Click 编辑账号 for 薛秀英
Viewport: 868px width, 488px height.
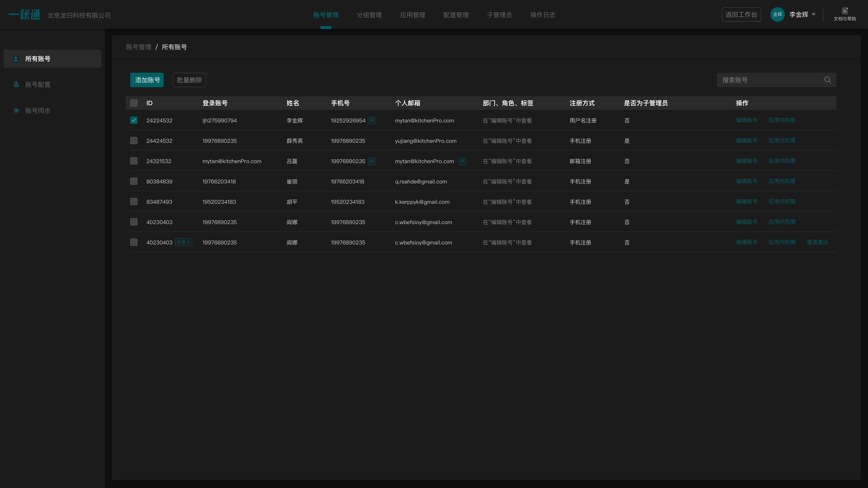(x=746, y=141)
